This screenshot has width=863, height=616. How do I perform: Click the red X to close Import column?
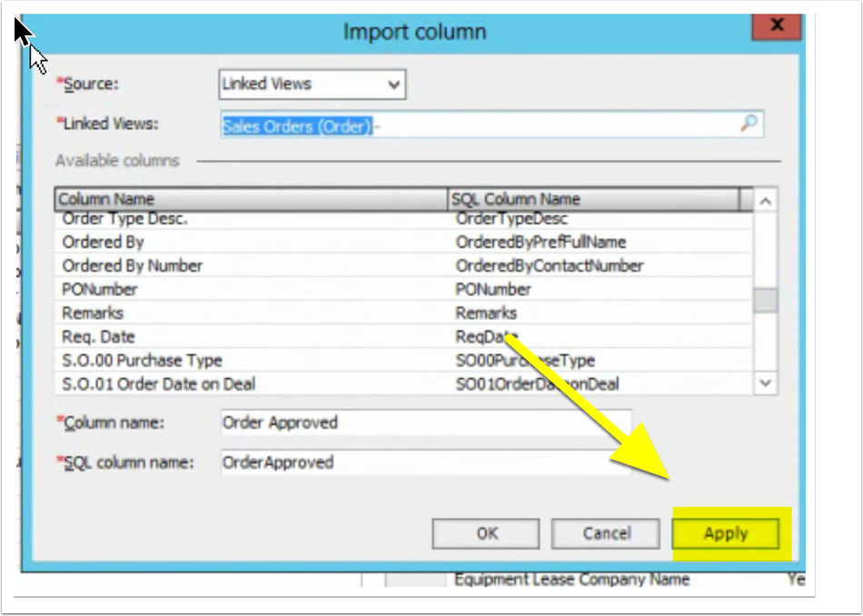pos(777,25)
